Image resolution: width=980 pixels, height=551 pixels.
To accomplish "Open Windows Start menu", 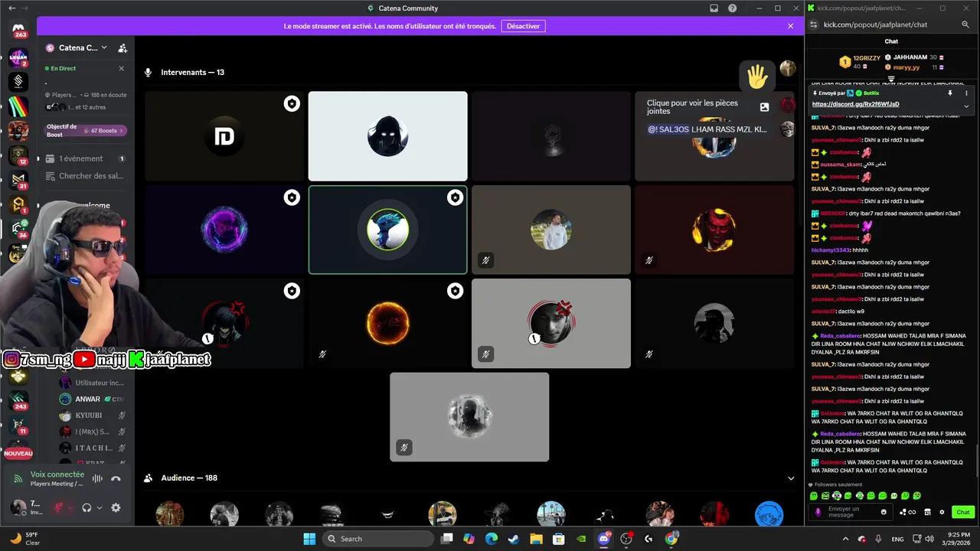I will pos(309,539).
